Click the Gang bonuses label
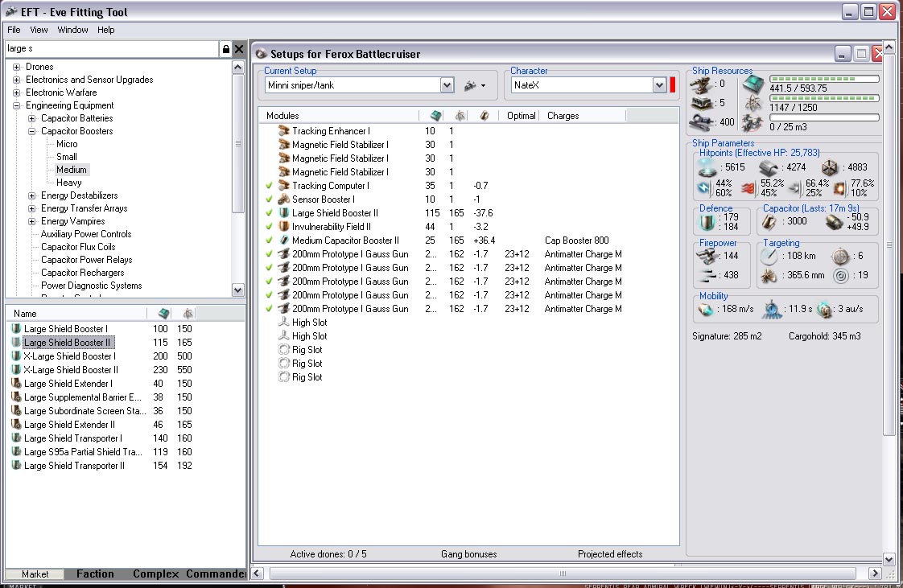 [468, 554]
